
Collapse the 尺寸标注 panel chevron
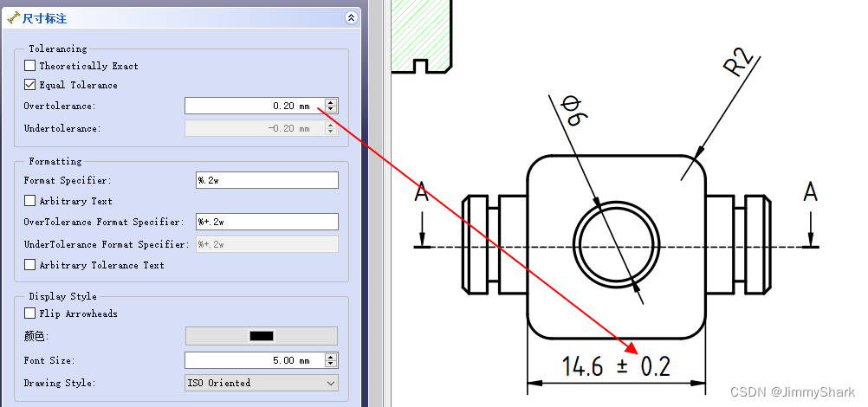[351, 17]
